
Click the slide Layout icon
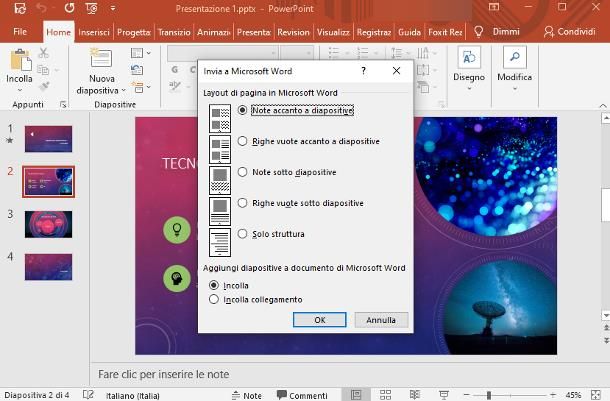pos(137,53)
